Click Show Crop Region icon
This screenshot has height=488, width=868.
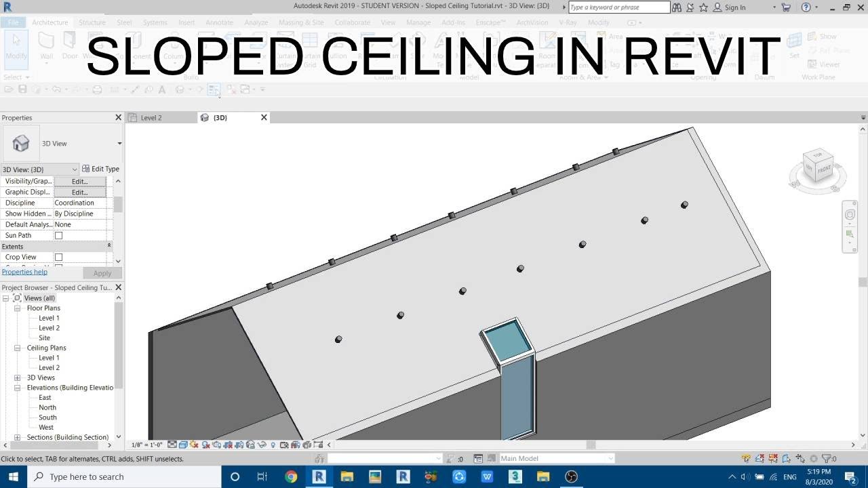pyautogui.click(x=239, y=445)
